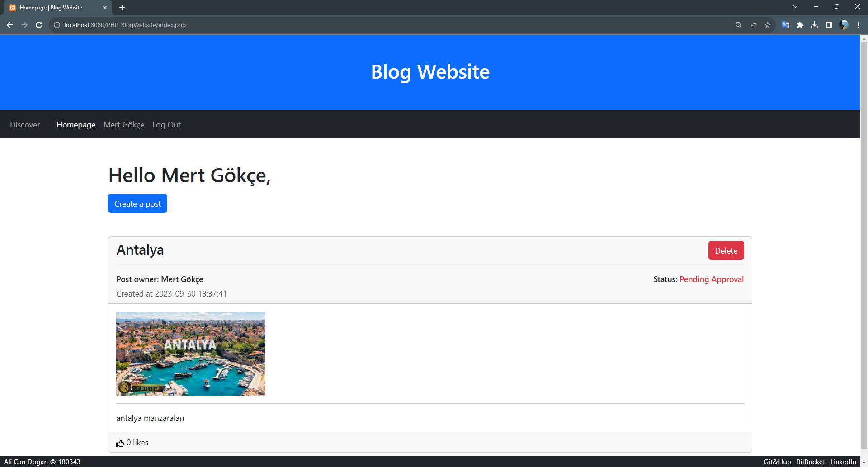Click the share icon next to the address bar

pos(753,25)
